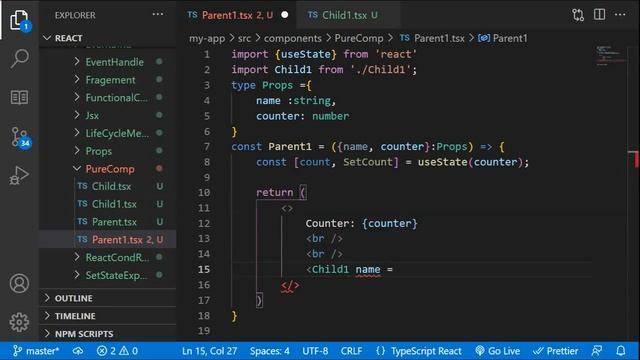Open the book-shaped icon in activity bar
The image size is (640, 360).
(x=19, y=98)
